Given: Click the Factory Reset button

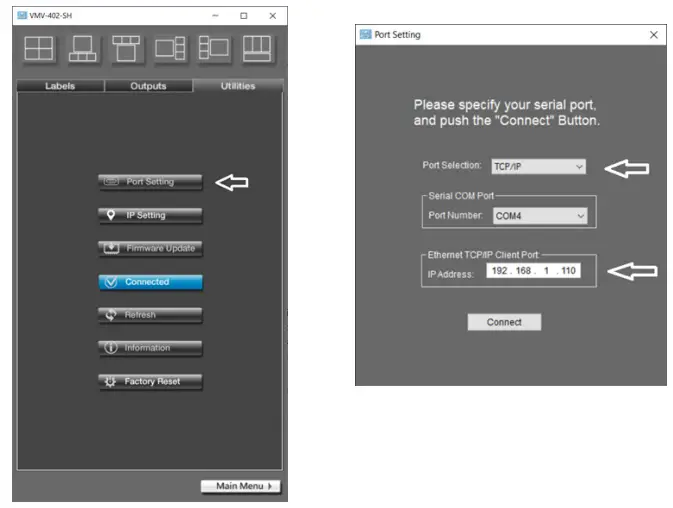Looking at the screenshot, I should point(150,381).
